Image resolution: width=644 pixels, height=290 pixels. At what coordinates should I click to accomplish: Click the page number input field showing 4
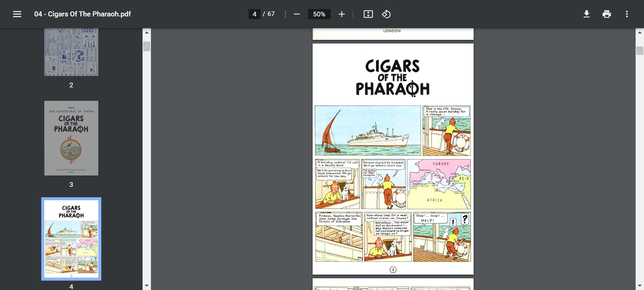255,14
